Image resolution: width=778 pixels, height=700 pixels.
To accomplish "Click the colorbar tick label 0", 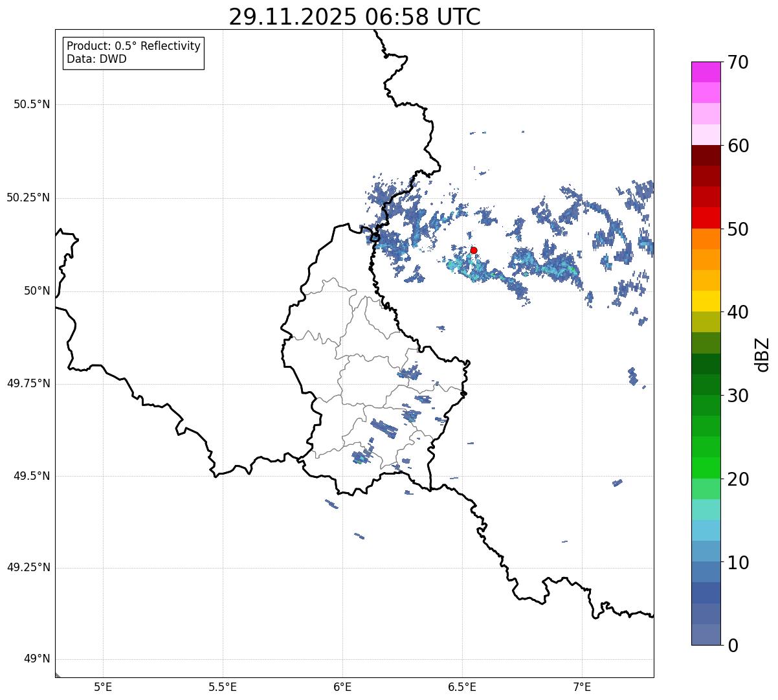I will pyautogui.click(x=733, y=646).
